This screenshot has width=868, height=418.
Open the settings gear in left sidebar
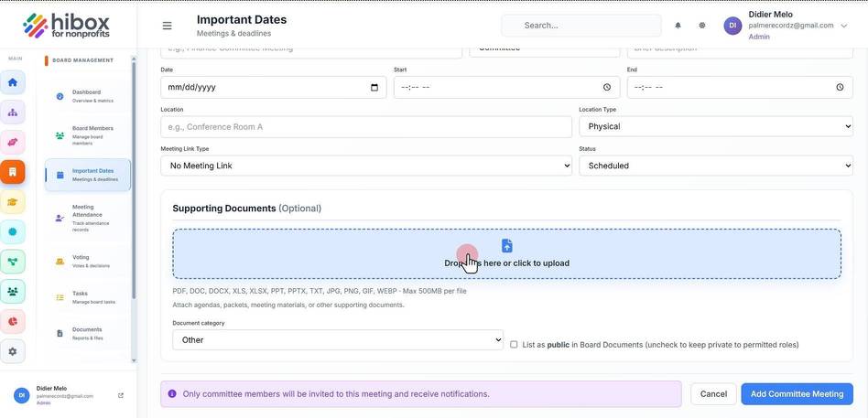pos(13,351)
